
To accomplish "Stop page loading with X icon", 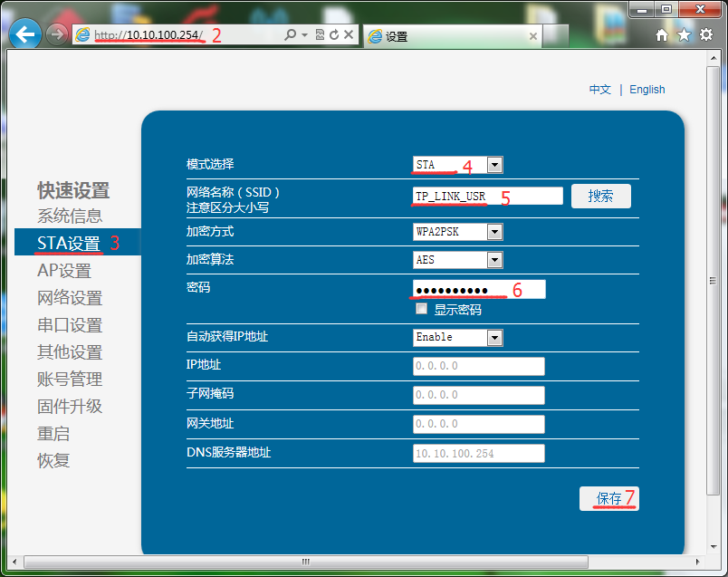I will coord(349,35).
